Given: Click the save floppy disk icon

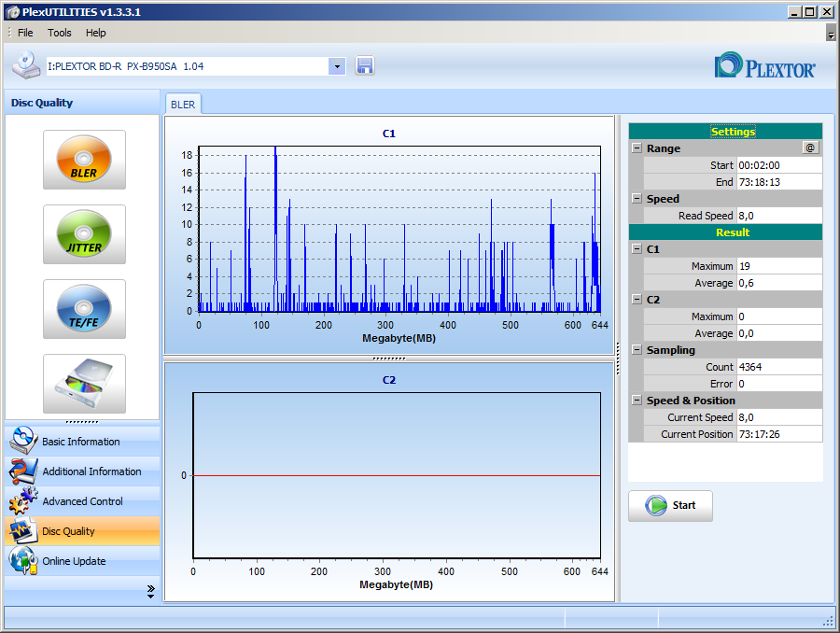Looking at the screenshot, I should (364, 66).
